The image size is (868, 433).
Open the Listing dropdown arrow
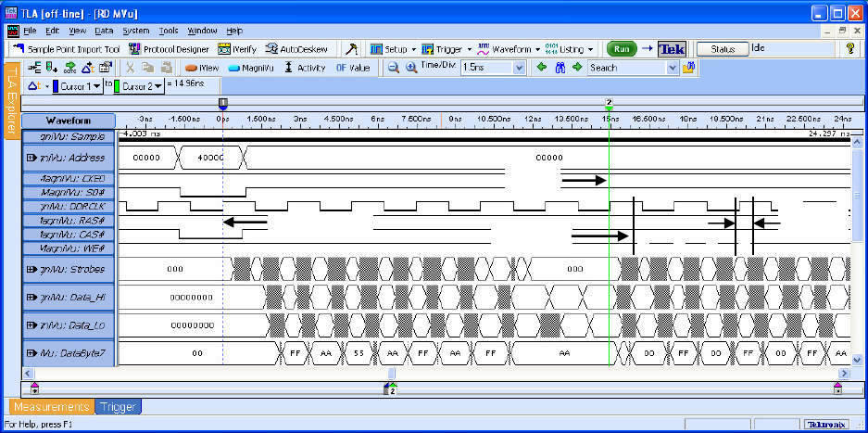[x=591, y=49]
